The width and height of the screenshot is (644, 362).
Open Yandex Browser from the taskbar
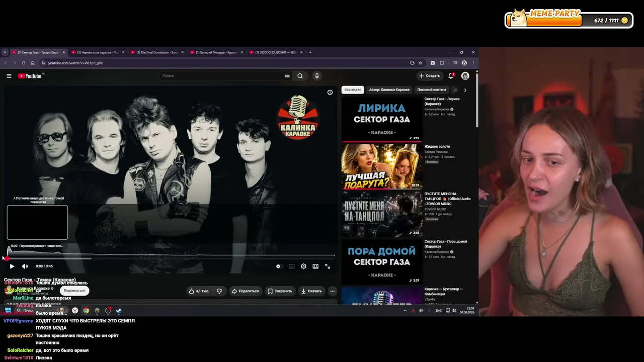[75, 311]
